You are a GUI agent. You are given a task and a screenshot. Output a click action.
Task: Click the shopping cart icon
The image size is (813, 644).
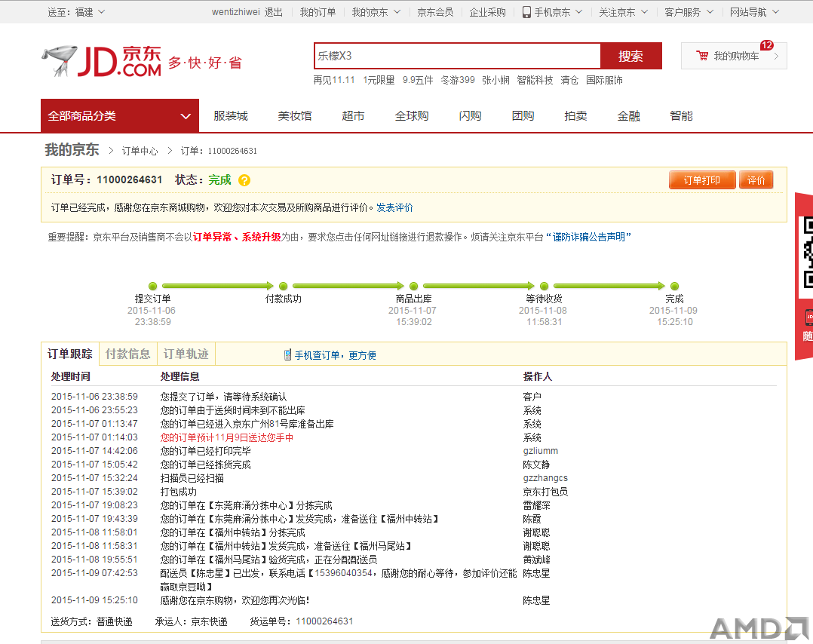[702, 56]
